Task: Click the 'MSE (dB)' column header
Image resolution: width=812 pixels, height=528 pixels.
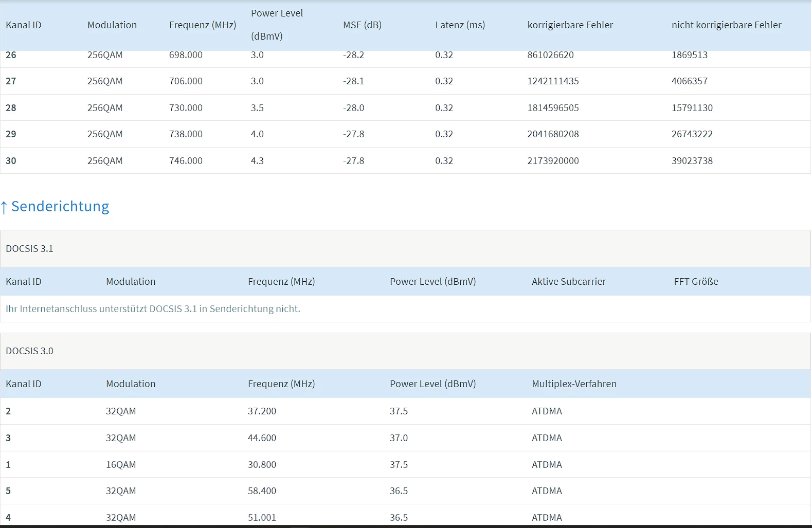Action: pyautogui.click(x=363, y=25)
